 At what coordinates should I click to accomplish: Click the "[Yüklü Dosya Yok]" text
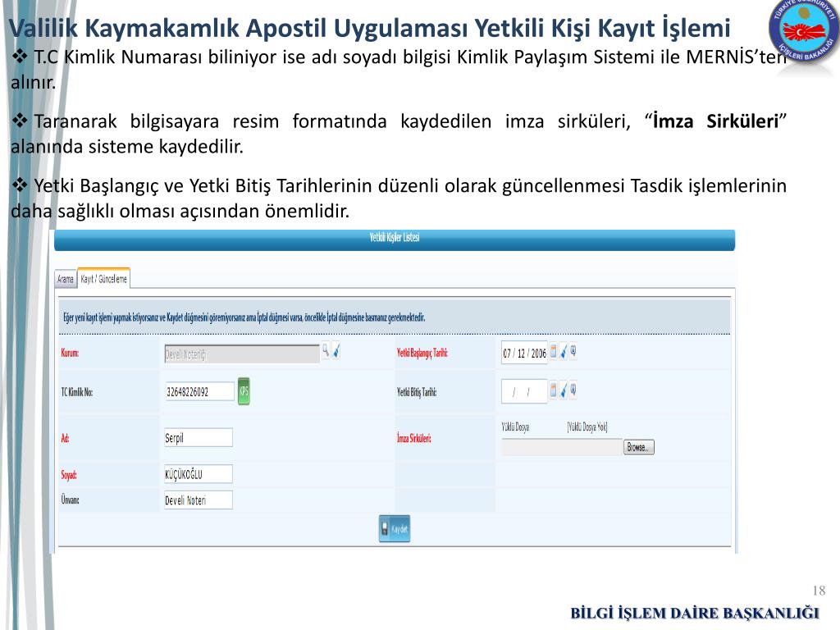(587, 427)
